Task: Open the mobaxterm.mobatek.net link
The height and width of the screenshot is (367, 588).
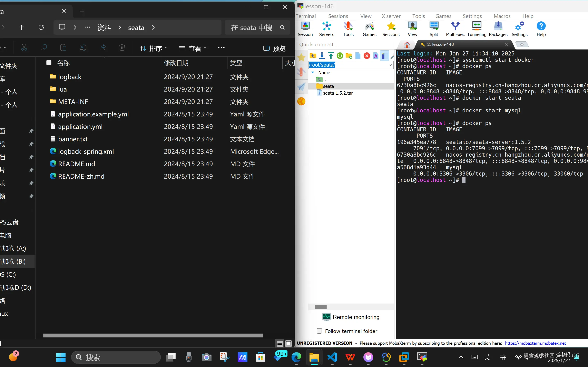Action: 535,343
